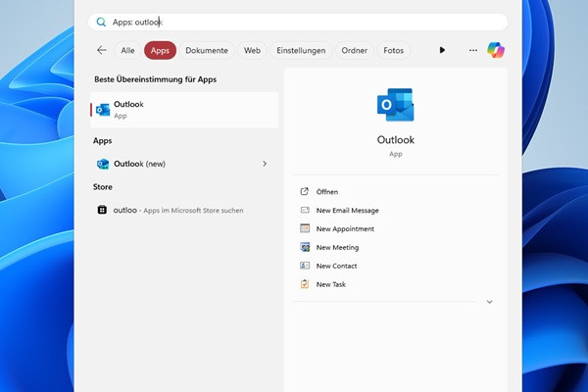Select the Outlook (new) app result
588x392 pixels.
point(184,164)
